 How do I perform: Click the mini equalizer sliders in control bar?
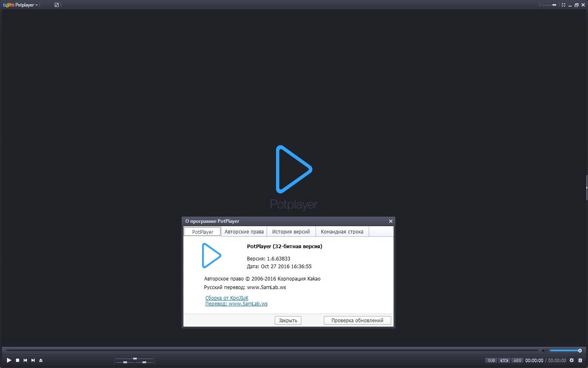134,360
